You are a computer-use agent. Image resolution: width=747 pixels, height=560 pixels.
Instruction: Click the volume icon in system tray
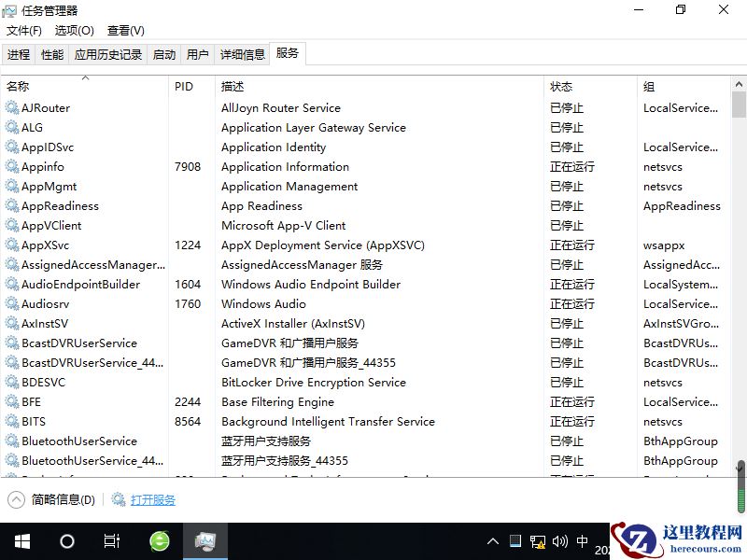(560, 540)
